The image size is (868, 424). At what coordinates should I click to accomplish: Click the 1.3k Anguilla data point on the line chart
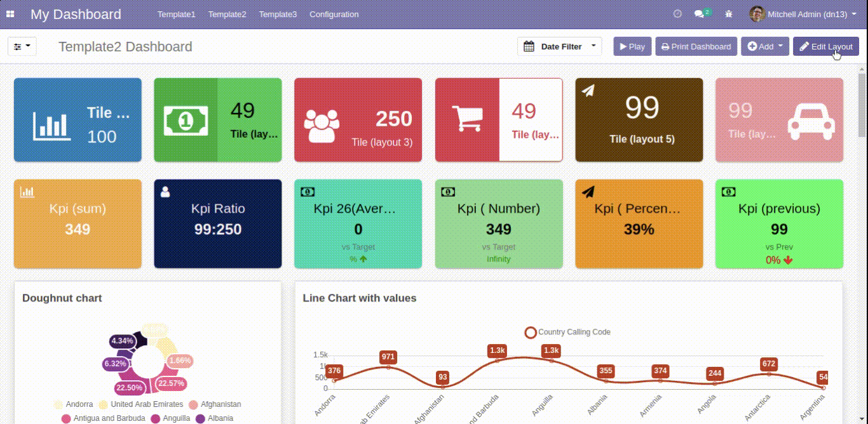pos(551,361)
